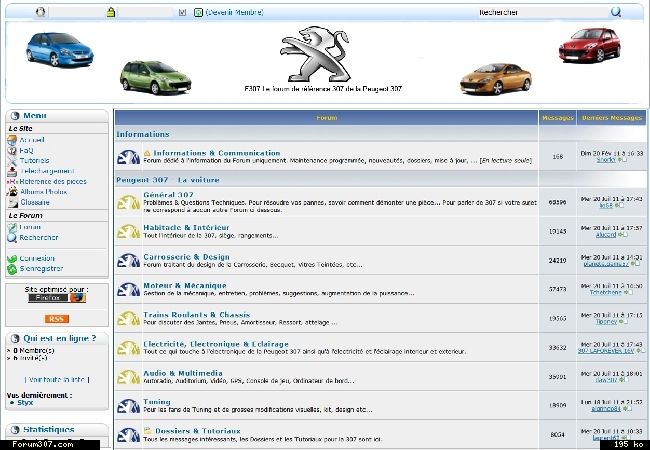
Task: Click the Accueil house icon
Action: (x=12, y=140)
